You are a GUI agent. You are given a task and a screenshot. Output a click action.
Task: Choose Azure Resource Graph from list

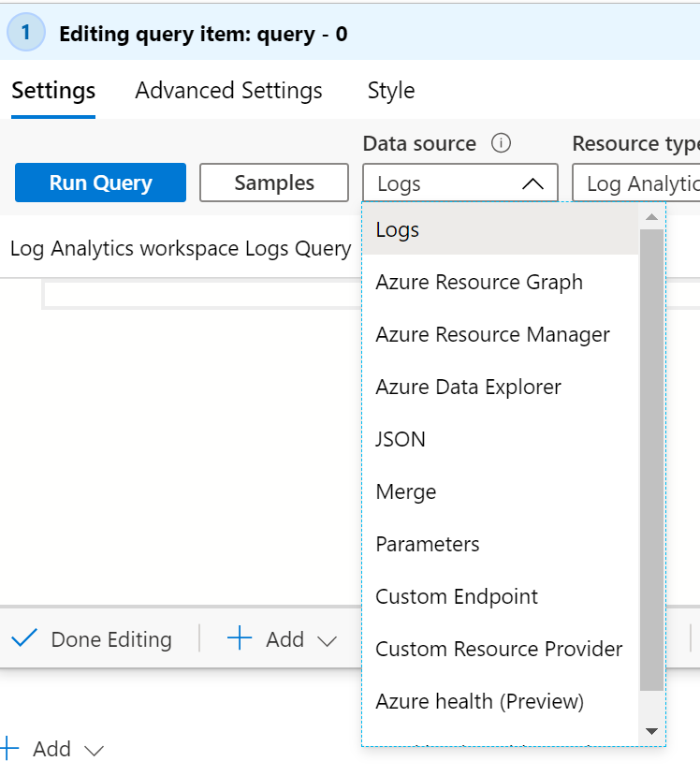tap(479, 283)
